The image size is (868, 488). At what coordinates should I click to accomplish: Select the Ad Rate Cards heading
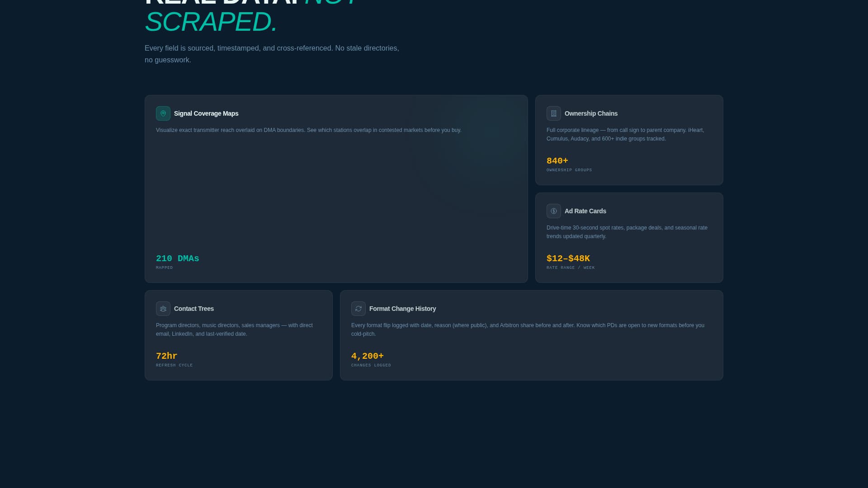(x=585, y=211)
